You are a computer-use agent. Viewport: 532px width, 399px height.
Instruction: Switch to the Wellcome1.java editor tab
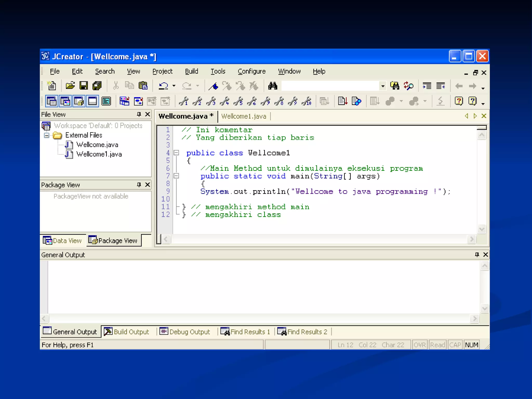click(x=244, y=116)
